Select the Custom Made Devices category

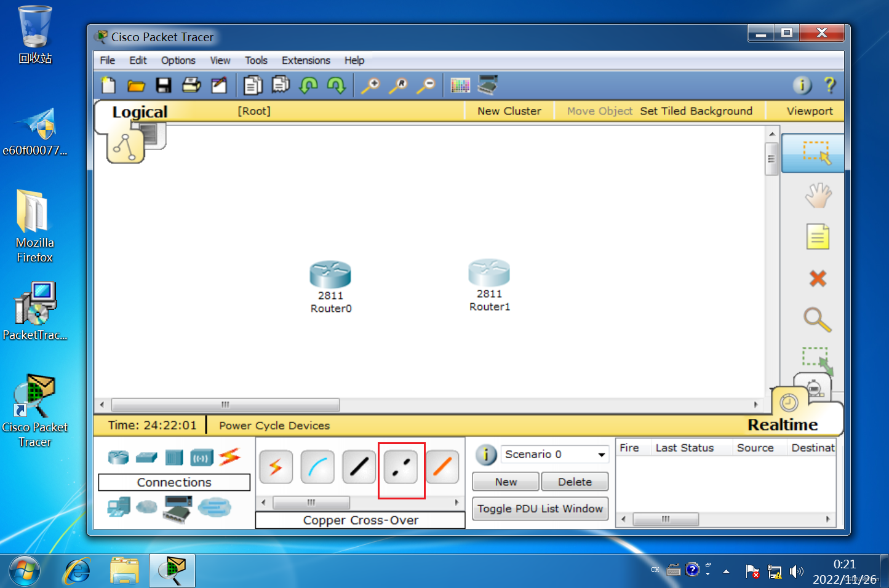(178, 509)
